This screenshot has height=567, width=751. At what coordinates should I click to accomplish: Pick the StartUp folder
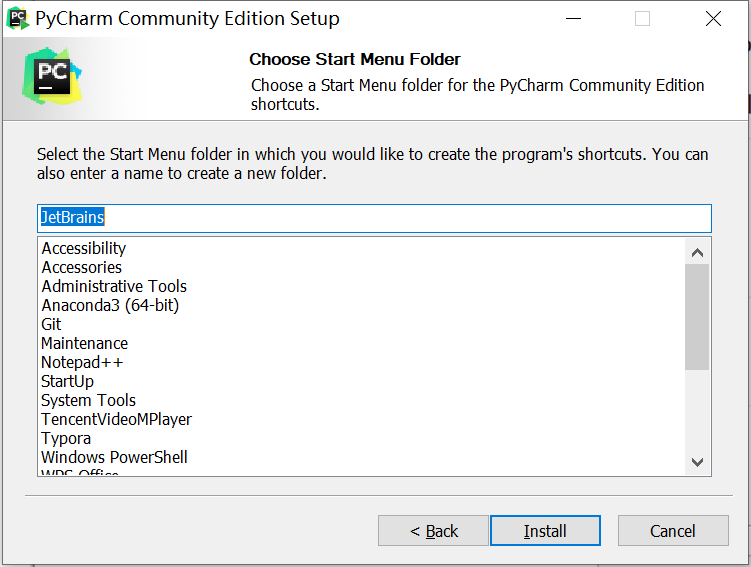(x=67, y=381)
